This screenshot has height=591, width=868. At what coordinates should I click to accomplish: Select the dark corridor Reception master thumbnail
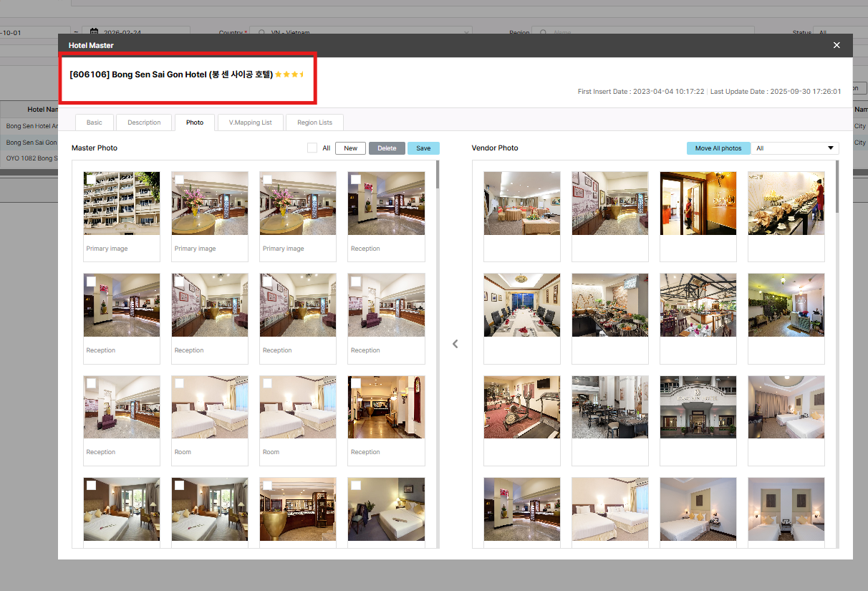coord(386,407)
